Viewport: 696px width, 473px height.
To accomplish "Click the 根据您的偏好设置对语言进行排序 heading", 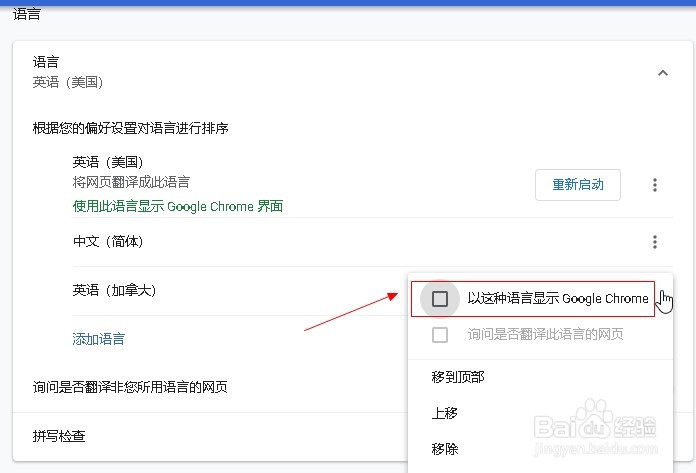I will tap(130, 128).
